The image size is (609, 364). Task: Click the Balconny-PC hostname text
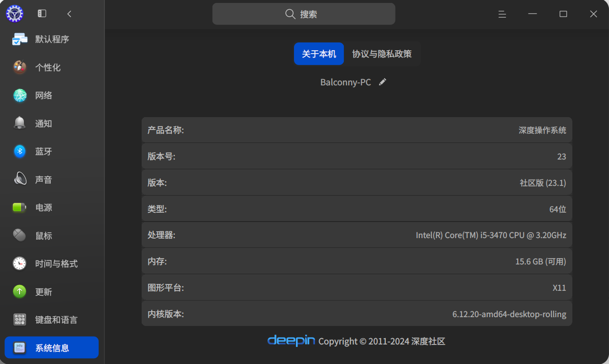[x=346, y=82]
